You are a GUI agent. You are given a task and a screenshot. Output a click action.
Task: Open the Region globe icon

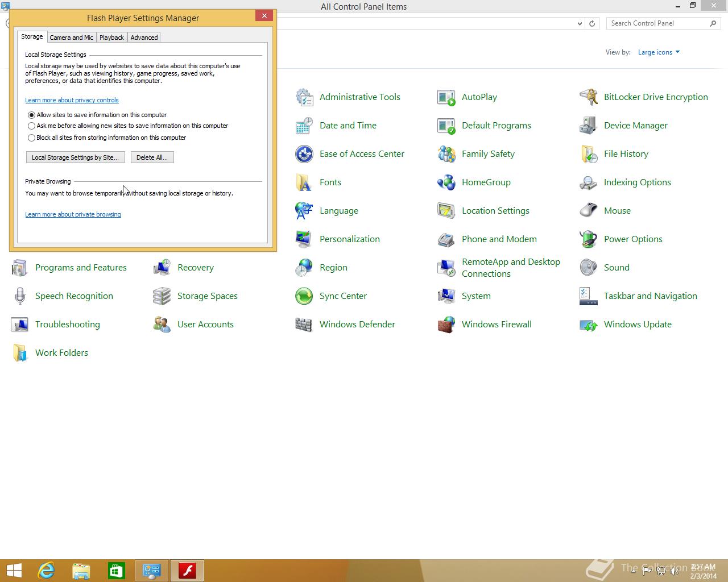304,268
